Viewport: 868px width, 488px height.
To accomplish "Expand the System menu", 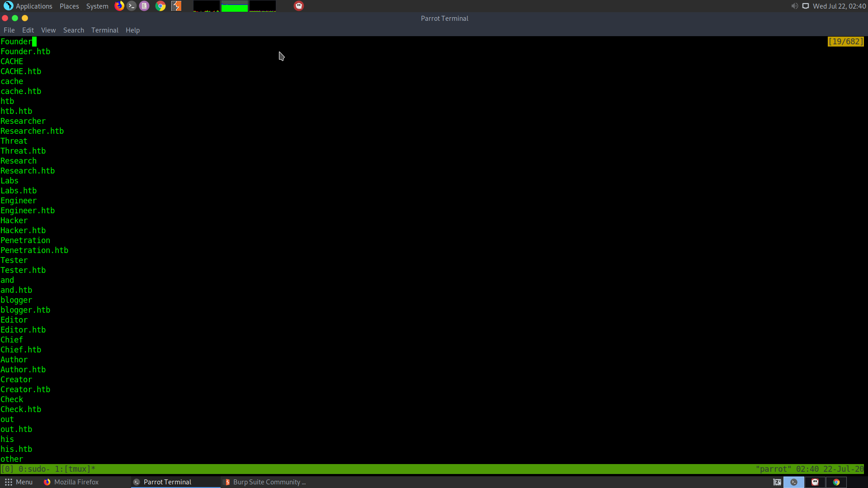I will click(x=97, y=6).
